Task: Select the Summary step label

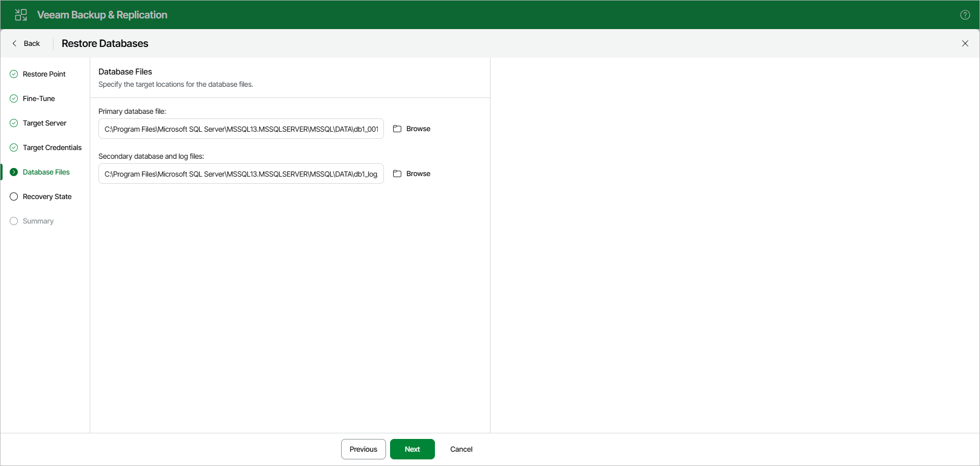Action: (x=38, y=221)
